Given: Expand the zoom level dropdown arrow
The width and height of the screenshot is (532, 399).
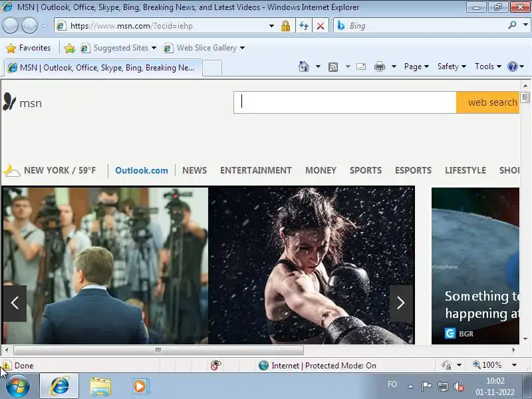Looking at the screenshot, I should pos(514,365).
